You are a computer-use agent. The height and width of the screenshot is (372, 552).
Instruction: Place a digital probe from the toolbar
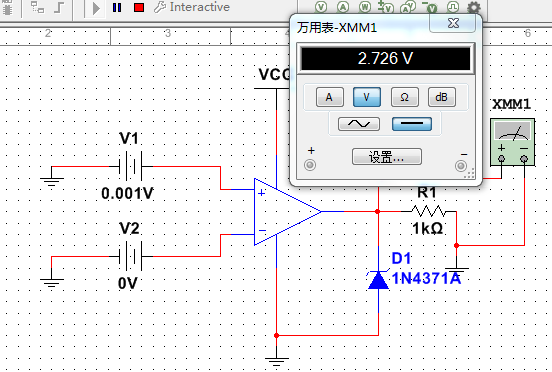coord(453,7)
